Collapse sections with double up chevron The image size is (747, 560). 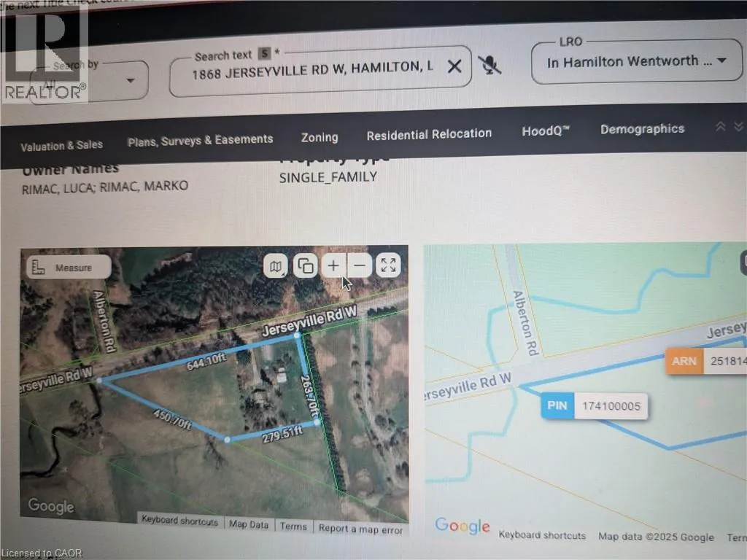pyautogui.click(x=720, y=126)
